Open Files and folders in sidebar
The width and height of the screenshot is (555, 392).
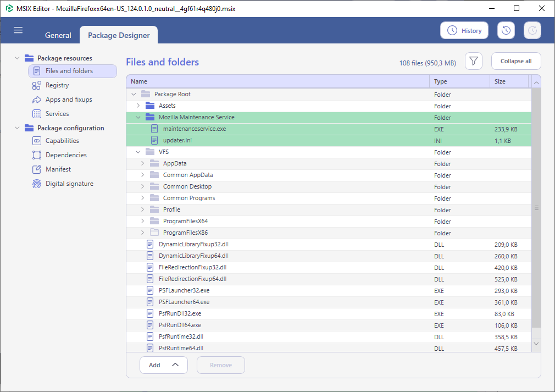(73, 71)
